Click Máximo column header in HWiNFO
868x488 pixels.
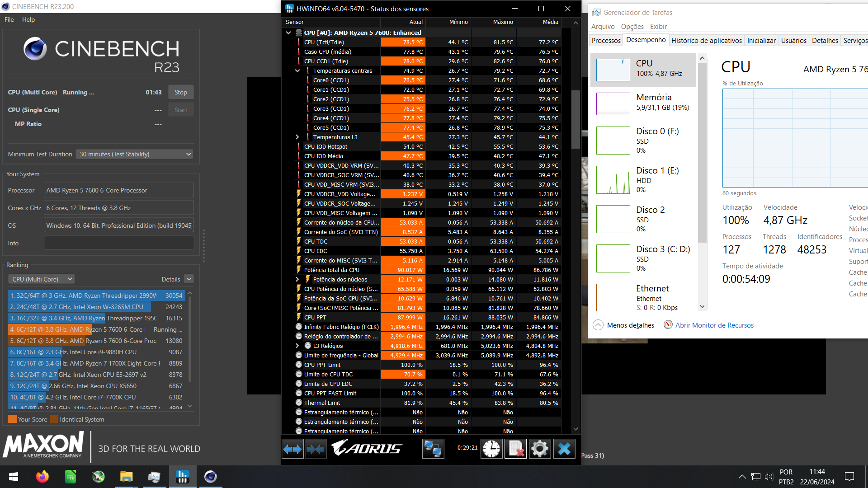pyautogui.click(x=493, y=22)
